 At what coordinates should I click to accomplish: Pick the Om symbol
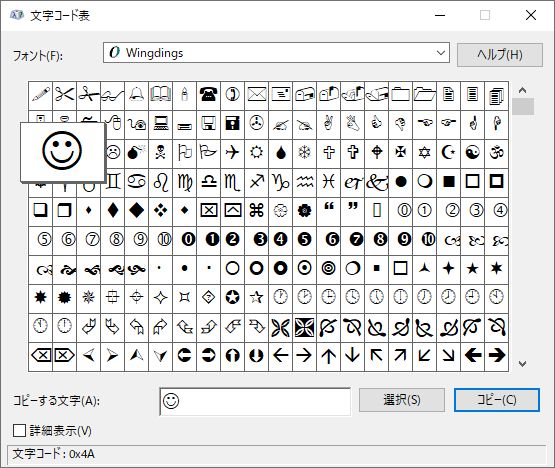[497, 153]
